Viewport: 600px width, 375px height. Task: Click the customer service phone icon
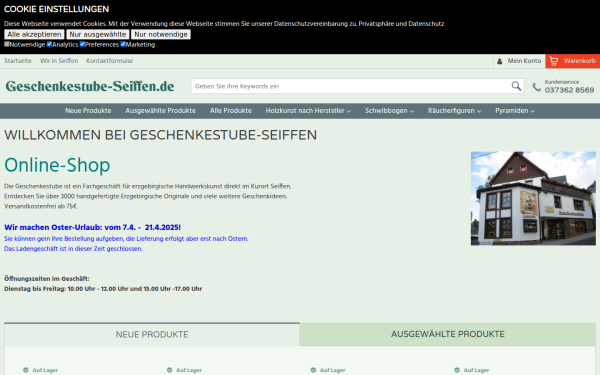[x=536, y=87]
